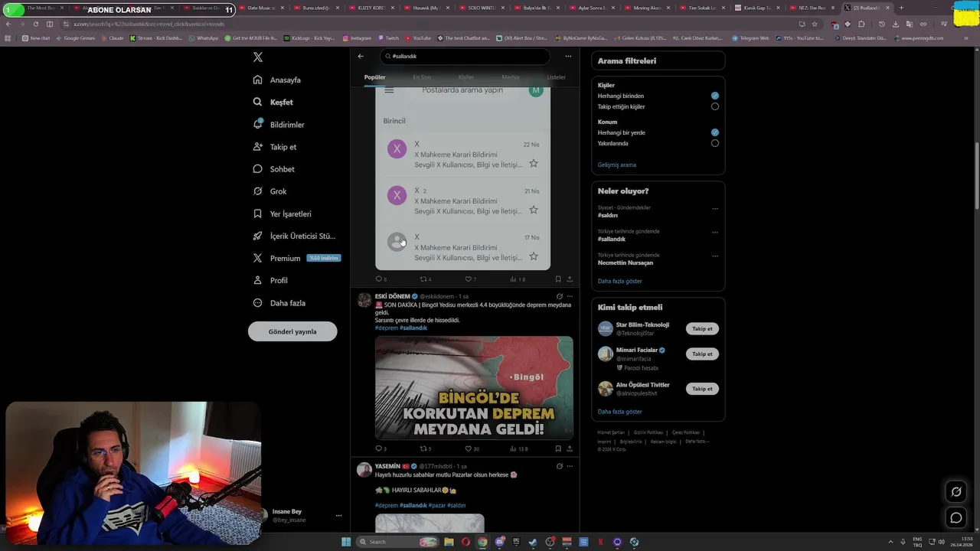Viewport: 980px width, 551px height.
Task: Open #saldırı trend
Action: [608, 216]
